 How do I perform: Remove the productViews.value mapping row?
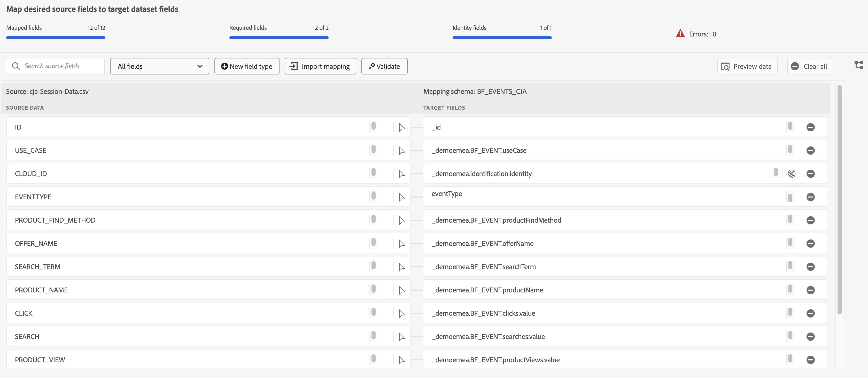[810, 360]
